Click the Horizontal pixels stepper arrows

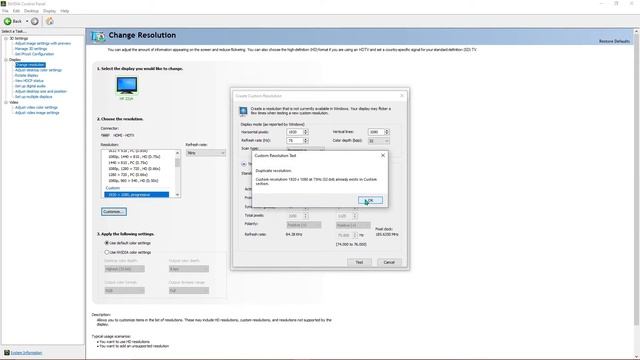click(306, 132)
